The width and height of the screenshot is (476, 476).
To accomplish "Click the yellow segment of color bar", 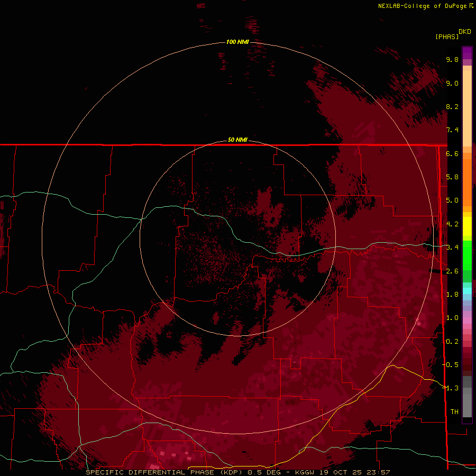I will 467,226.
